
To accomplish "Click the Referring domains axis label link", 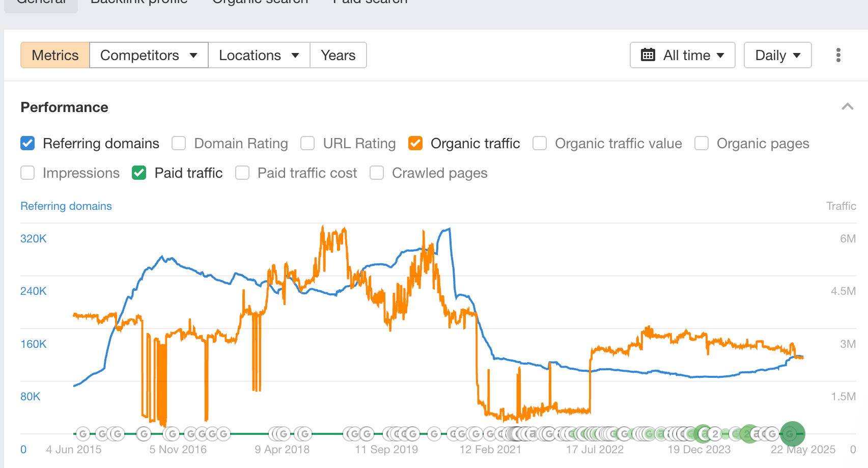I will (66, 206).
